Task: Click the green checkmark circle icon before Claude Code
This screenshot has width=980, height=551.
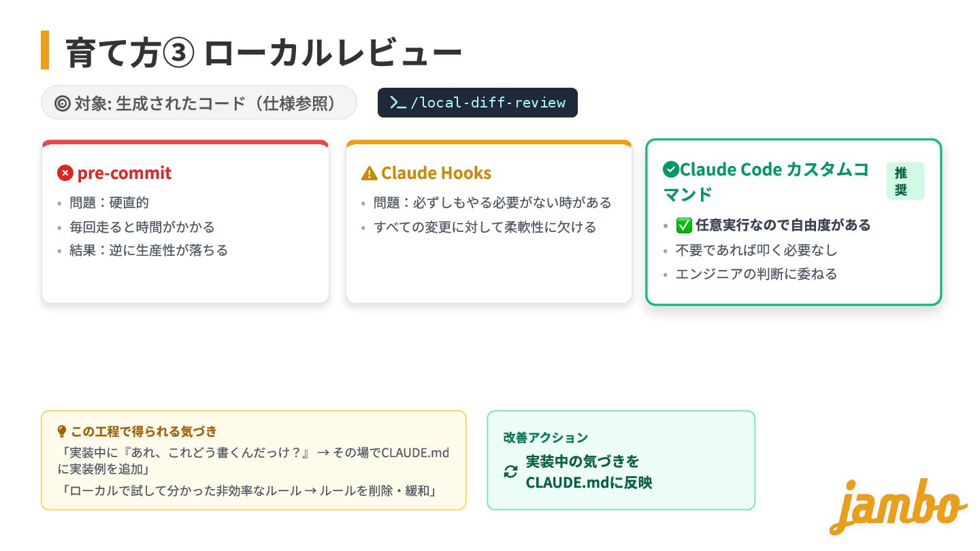Action: coord(670,169)
